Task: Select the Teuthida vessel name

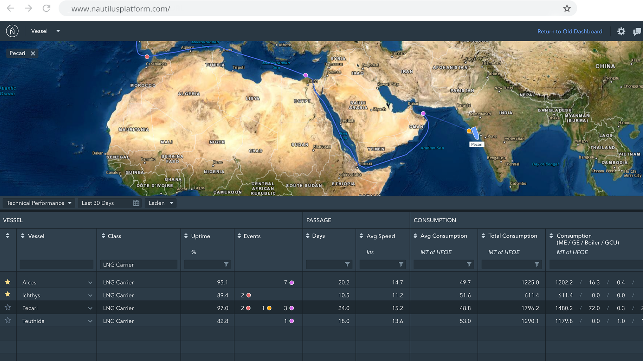Action: (x=33, y=321)
